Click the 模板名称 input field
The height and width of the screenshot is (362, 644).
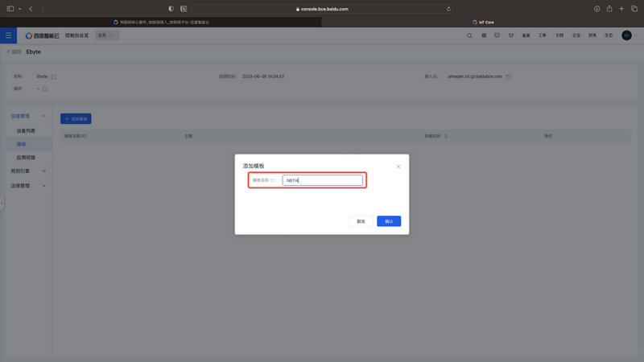322,180
